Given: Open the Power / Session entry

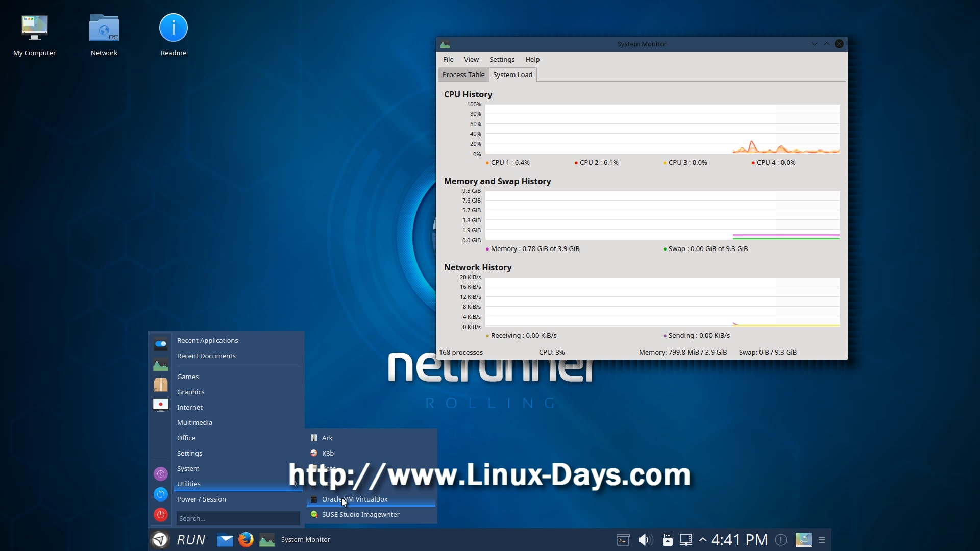Looking at the screenshot, I should point(238,499).
